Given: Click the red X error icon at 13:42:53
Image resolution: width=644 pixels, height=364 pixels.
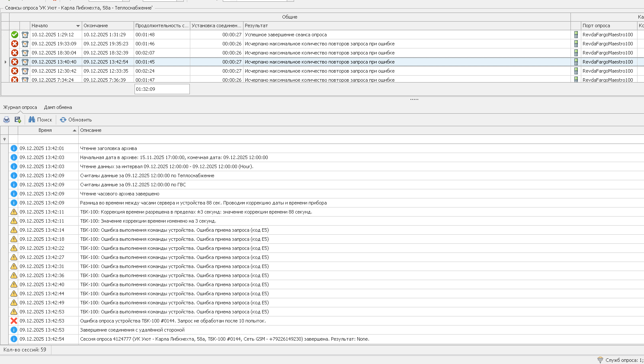Looking at the screenshot, I should 14,321.
